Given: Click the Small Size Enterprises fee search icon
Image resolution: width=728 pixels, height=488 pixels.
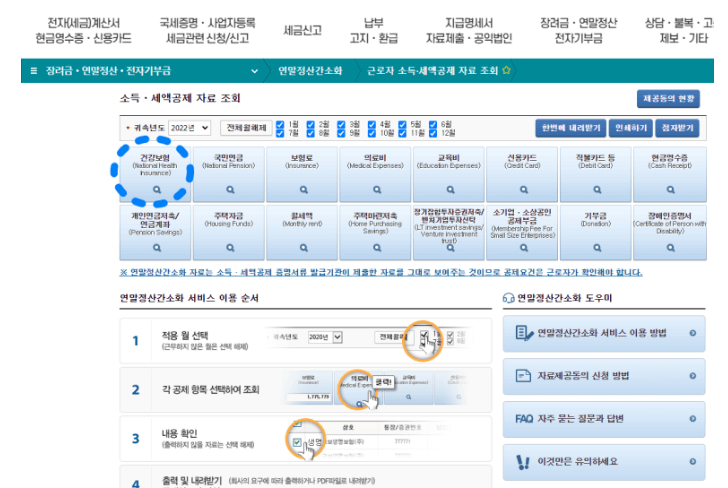Looking at the screenshot, I should (x=524, y=248).
